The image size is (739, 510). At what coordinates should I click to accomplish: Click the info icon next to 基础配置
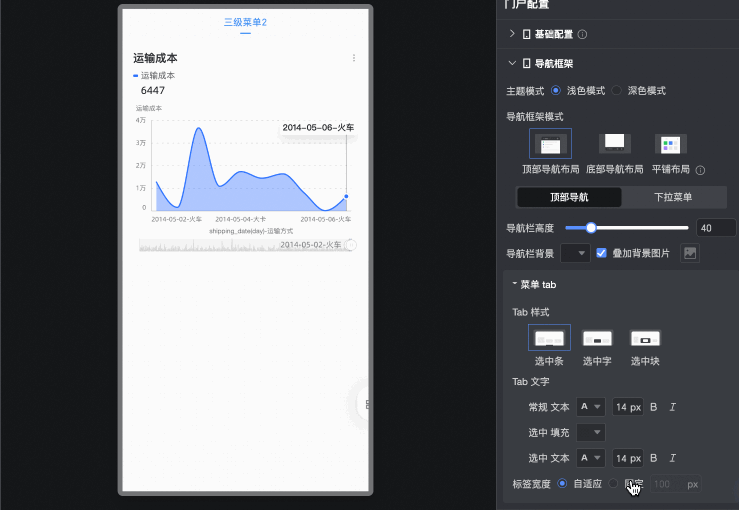[x=583, y=34]
